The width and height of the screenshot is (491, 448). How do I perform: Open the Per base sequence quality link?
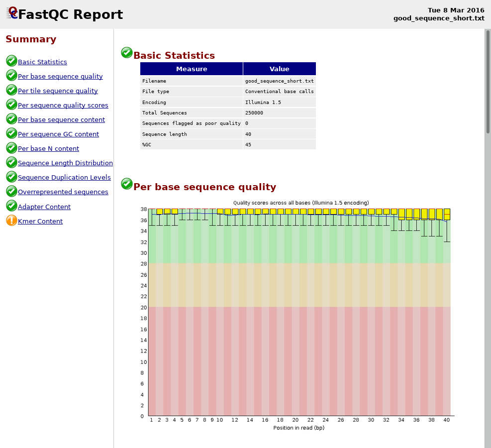[60, 77]
